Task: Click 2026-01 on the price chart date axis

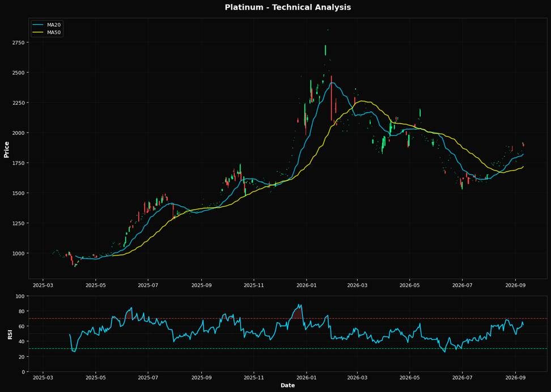Action: click(x=306, y=285)
